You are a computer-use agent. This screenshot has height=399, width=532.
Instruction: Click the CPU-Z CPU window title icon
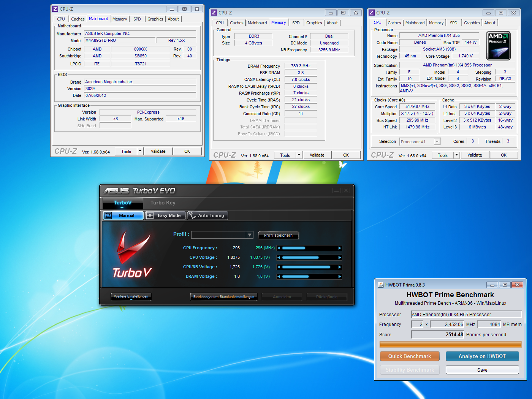point(372,13)
